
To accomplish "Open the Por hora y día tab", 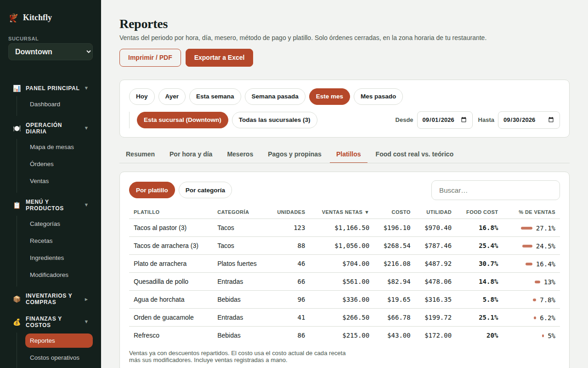I will 191,154.
